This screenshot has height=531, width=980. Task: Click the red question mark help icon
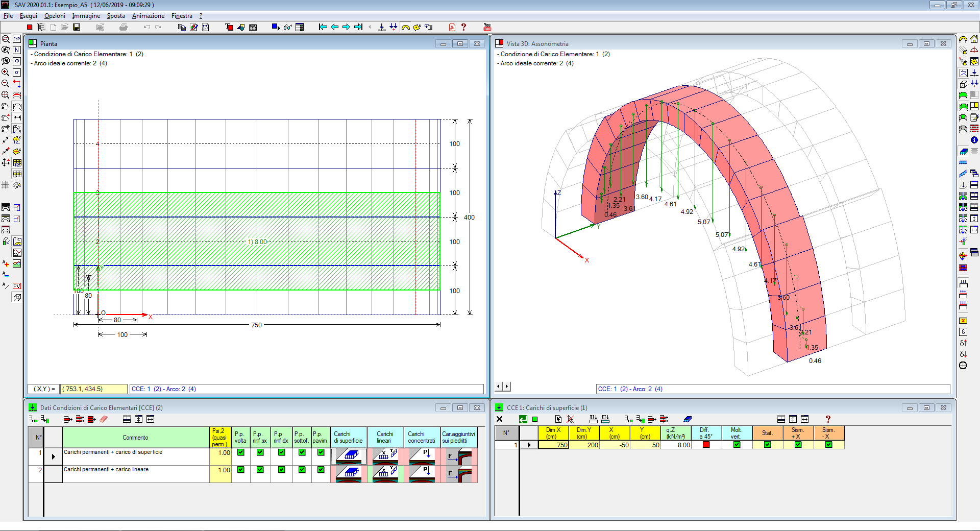[463, 27]
